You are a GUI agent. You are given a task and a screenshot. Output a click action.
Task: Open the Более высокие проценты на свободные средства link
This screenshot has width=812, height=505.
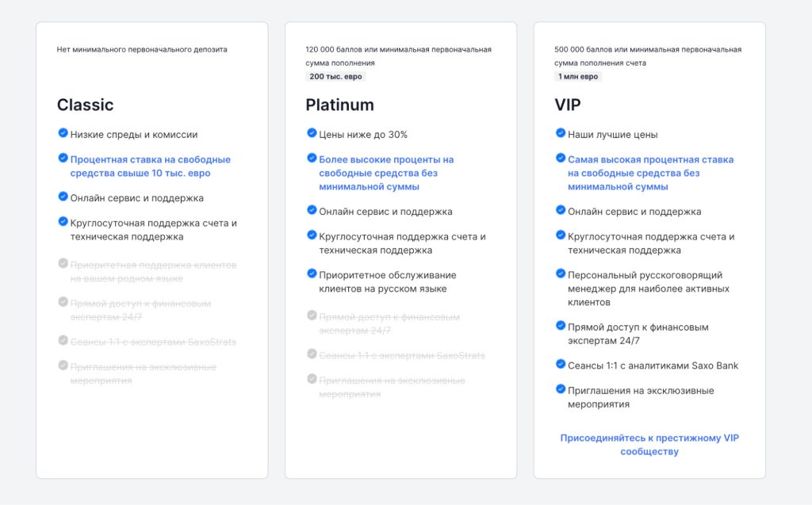pyautogui.click(x=386, y=173)
